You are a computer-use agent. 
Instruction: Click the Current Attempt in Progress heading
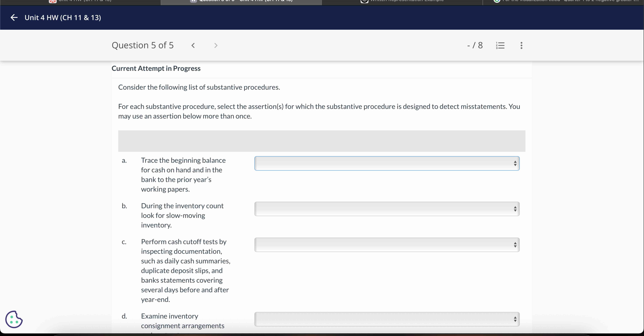click(156, 68)
